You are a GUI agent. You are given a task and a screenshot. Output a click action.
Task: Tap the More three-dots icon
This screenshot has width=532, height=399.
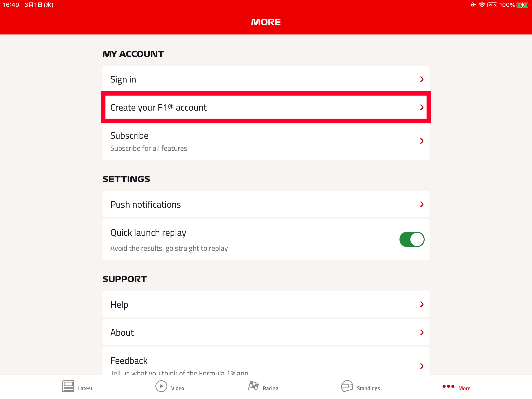coord(448,386)
